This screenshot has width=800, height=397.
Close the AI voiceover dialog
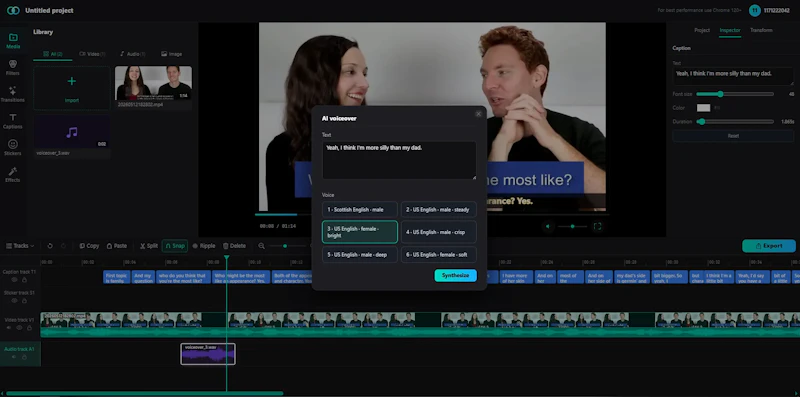tap(479, 114)
